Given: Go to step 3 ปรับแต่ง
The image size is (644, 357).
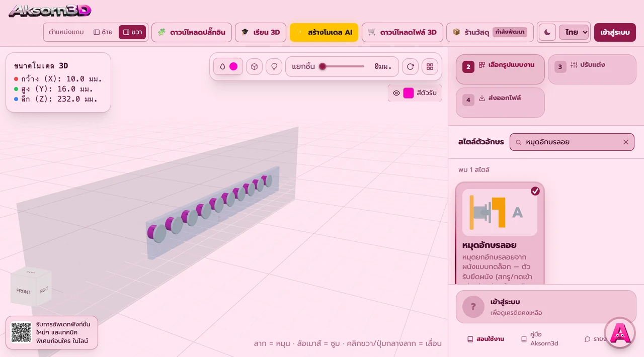Looking at the screenshot, I should (x=592, y=69).
